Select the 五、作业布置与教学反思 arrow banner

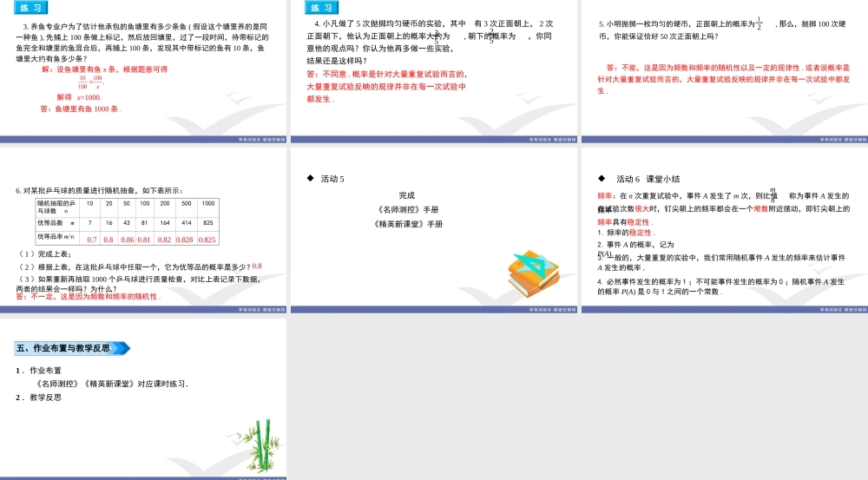point(72,348)
